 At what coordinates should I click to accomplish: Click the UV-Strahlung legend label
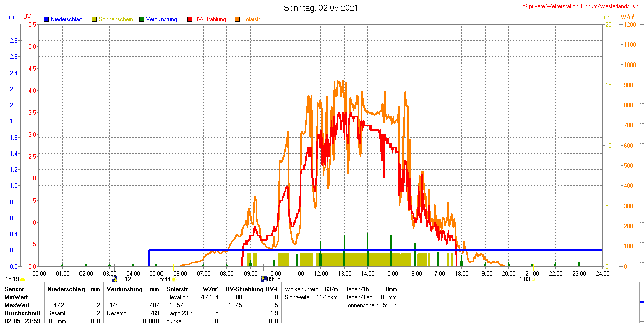pos(210,19)
